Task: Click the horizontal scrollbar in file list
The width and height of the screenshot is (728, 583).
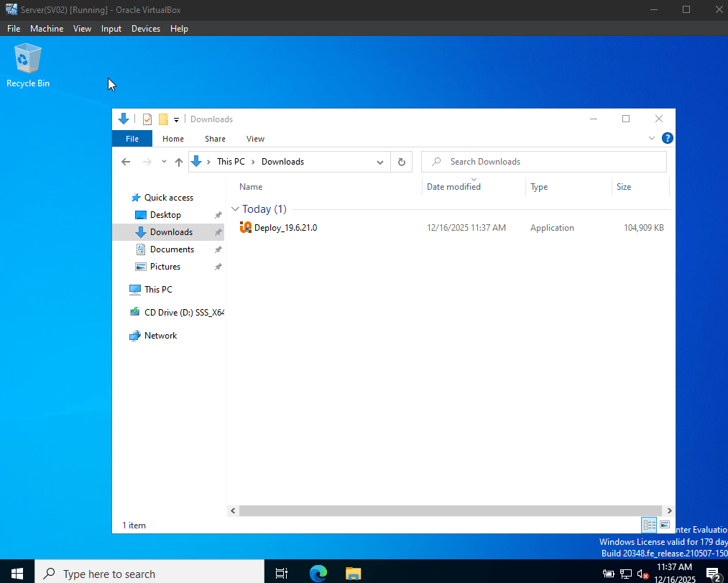Action: (451, 510)
